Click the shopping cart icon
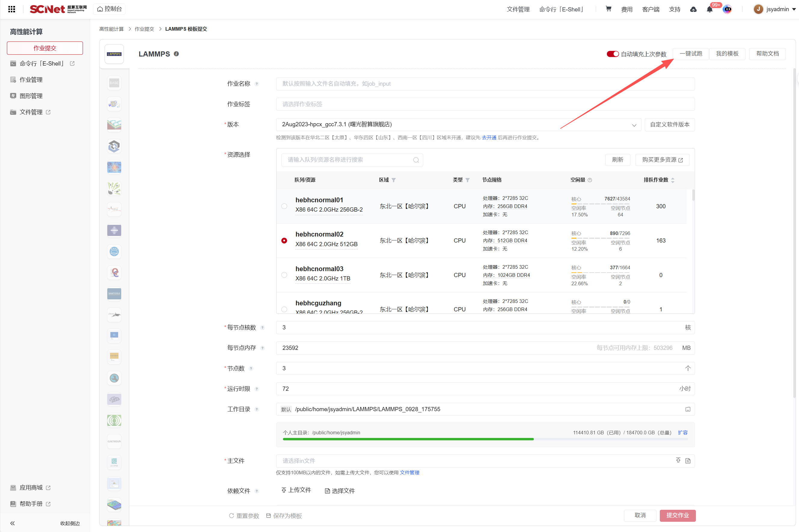The height and width of the screenshot is (532, 799). coord(608,9)
